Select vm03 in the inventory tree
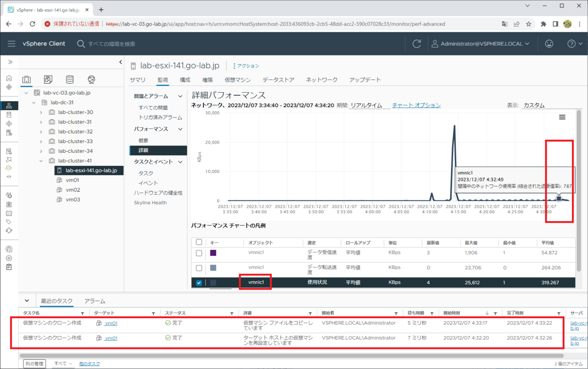The image size is (588, 369). (x=73, y=199)
